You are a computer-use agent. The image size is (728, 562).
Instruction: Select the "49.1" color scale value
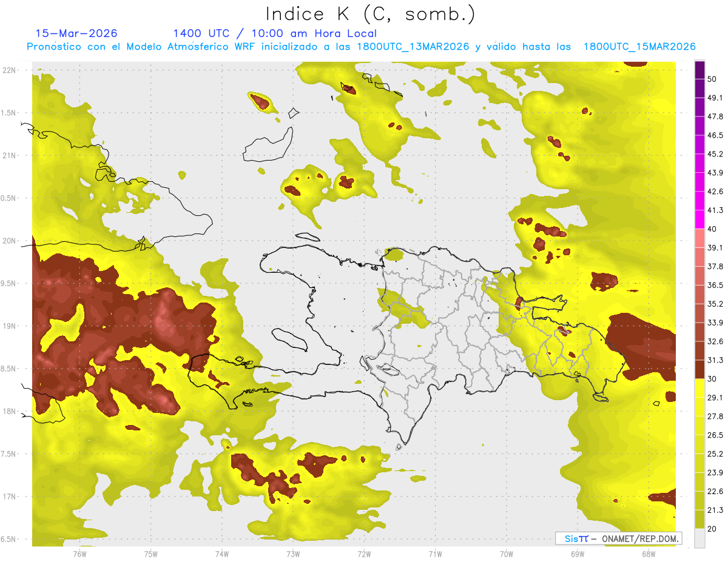tap(715, 98)
